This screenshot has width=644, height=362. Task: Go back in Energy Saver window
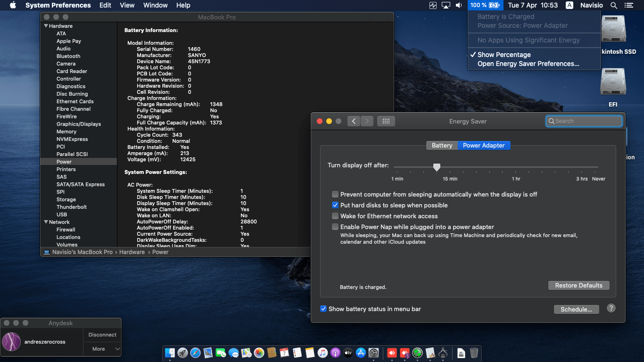(354, 121)
